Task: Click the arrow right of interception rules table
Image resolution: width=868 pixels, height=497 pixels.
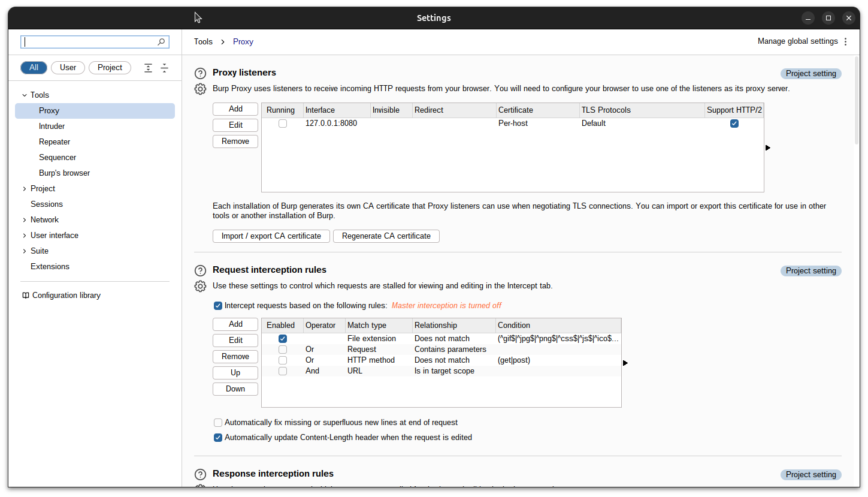Action: point(625,363)
